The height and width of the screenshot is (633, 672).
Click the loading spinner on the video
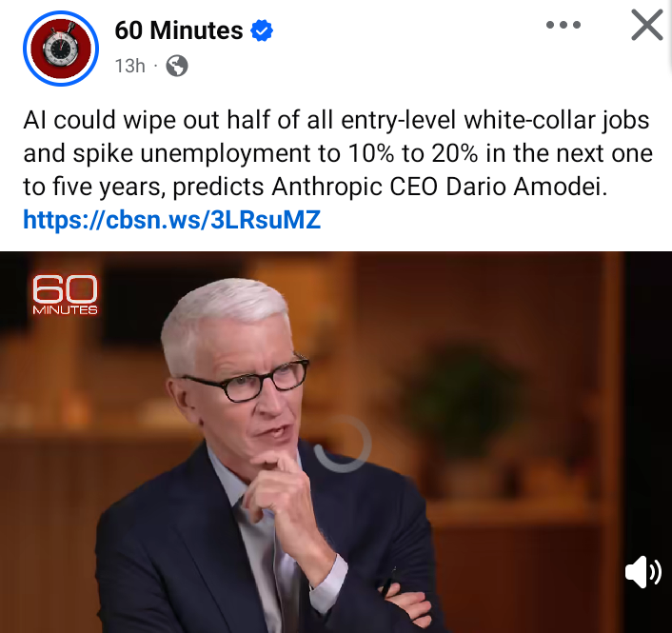343,444
